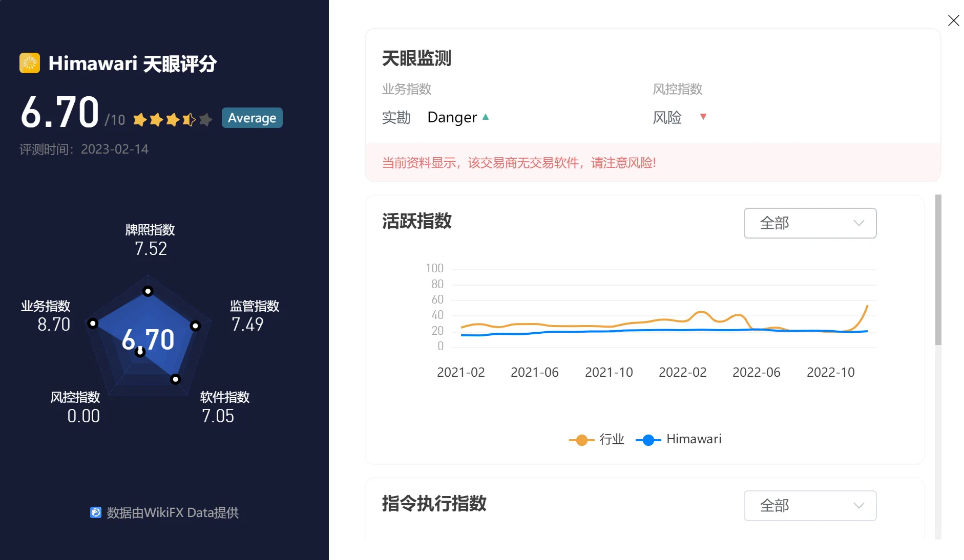The width and height of the screenshot is (964, 560).
Task: Click the 牌照指数 7.52 label
Action: coord(150,240)
